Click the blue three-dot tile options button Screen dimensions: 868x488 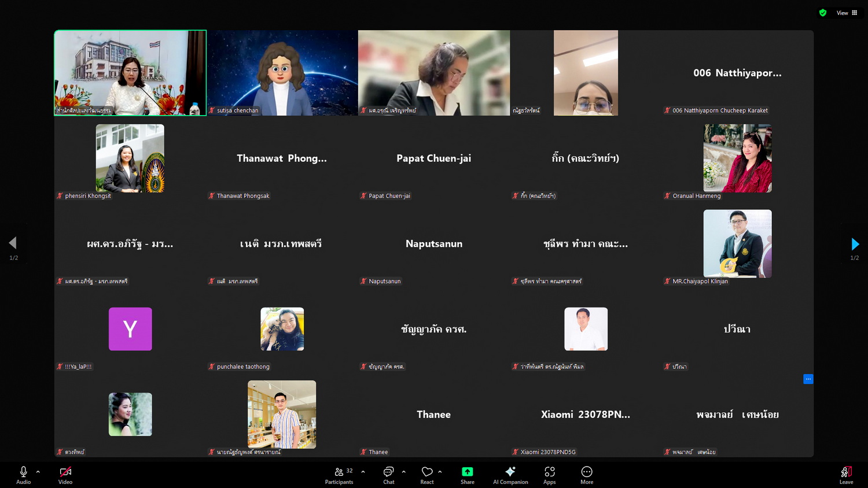pos(808,379)
